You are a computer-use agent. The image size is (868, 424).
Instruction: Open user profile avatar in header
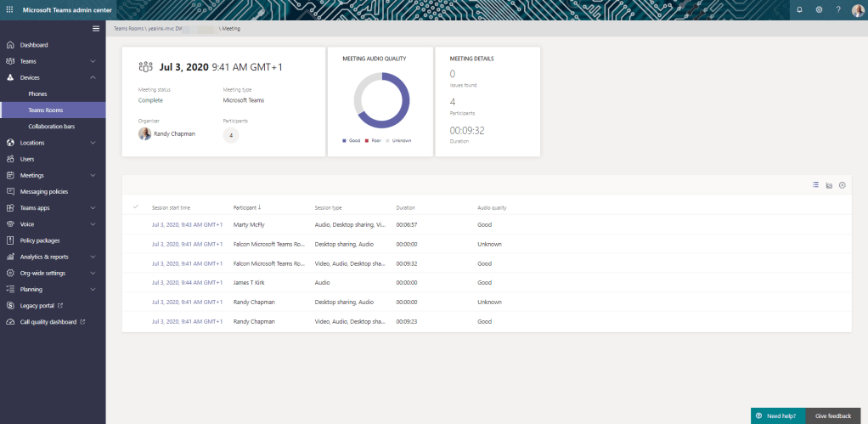point(857,9)
